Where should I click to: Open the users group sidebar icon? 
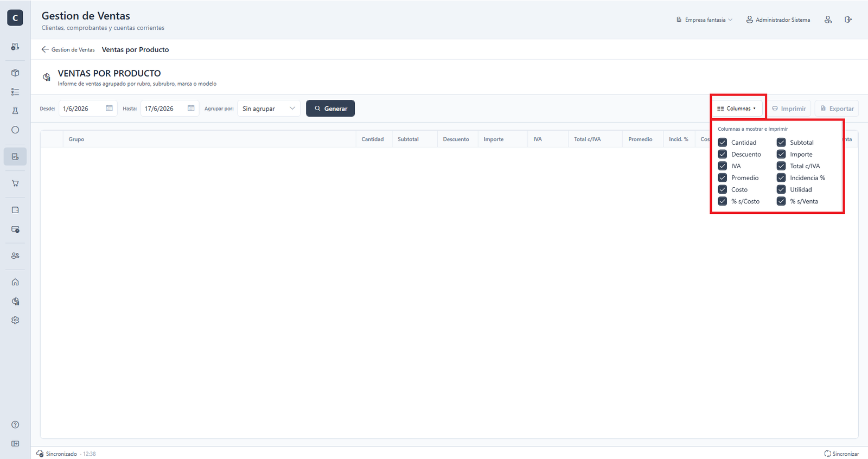pos(15,256)
